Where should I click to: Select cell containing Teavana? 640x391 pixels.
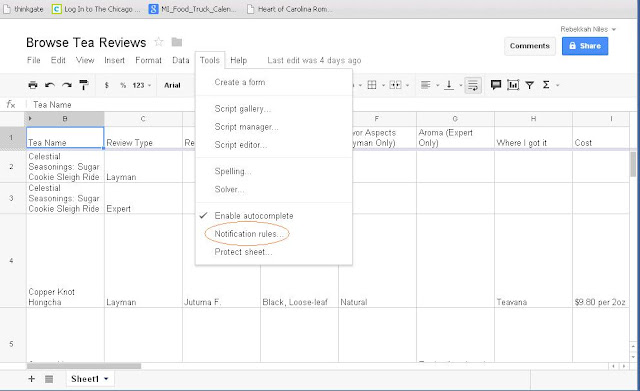pos(533,260)
